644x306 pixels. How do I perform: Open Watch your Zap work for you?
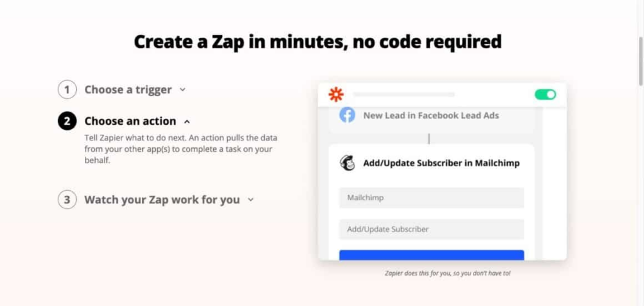[162, 200]
